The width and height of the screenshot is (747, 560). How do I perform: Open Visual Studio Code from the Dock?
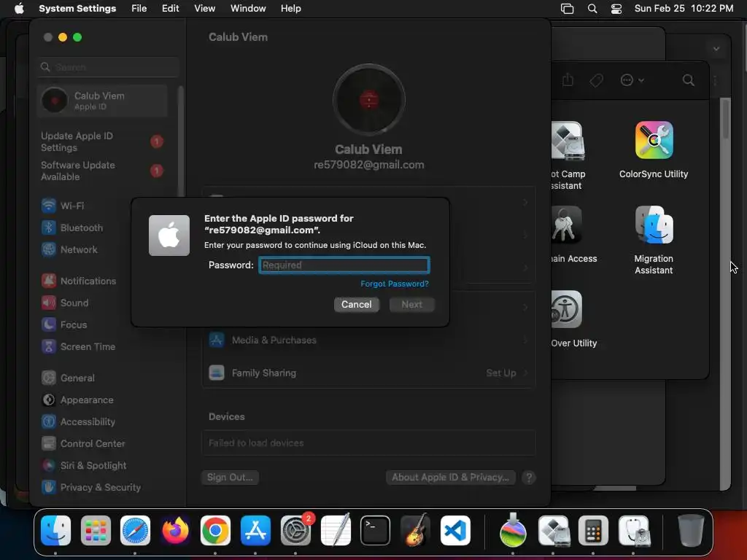pos(455,530)
